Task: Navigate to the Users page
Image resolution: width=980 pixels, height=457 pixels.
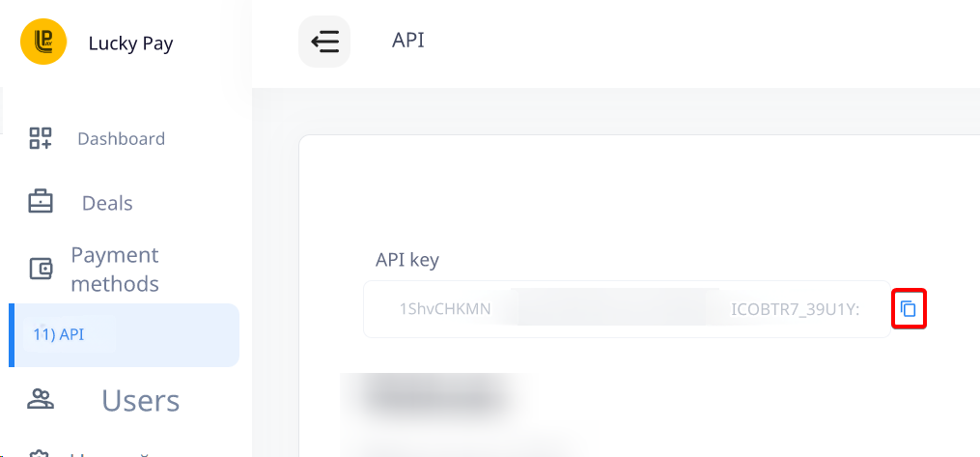Action: 141,400
